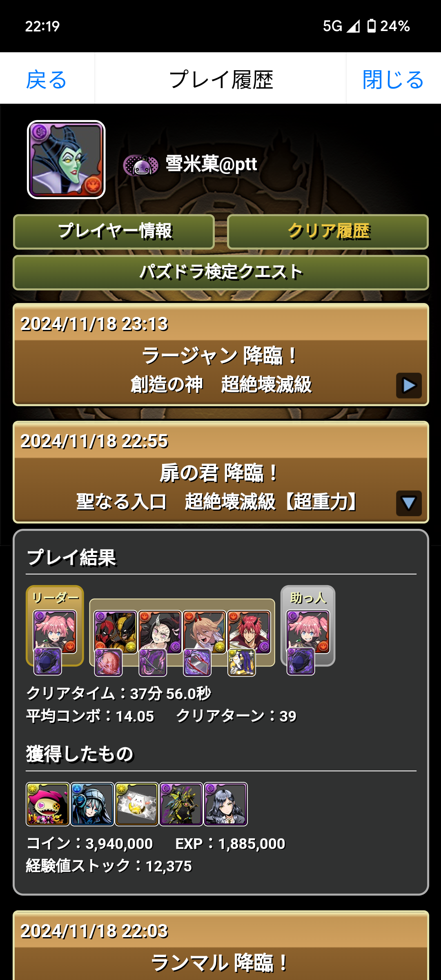Select the red-haired fourth sub-member icon

(249, 632)
